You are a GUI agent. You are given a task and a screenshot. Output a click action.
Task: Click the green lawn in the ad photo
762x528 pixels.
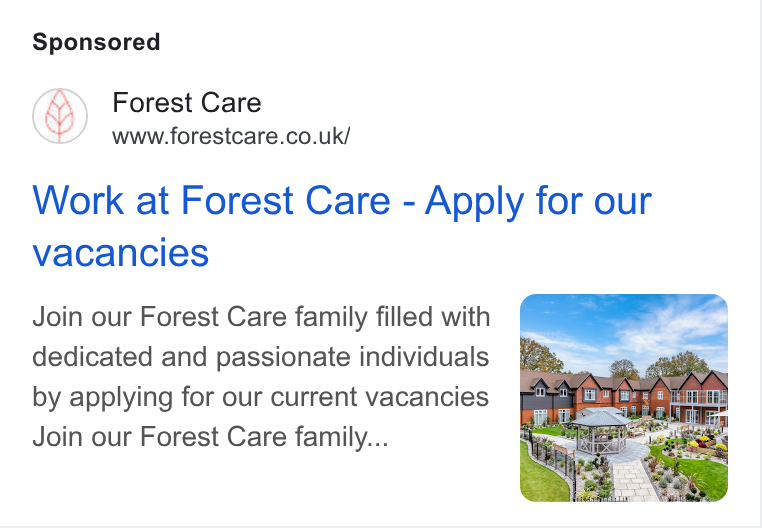click(539, 474)
